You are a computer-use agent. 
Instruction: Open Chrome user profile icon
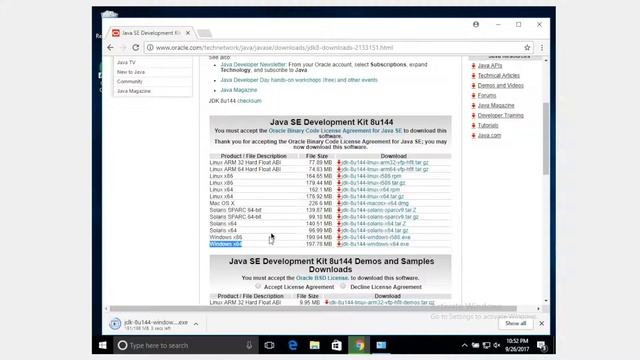476,24
